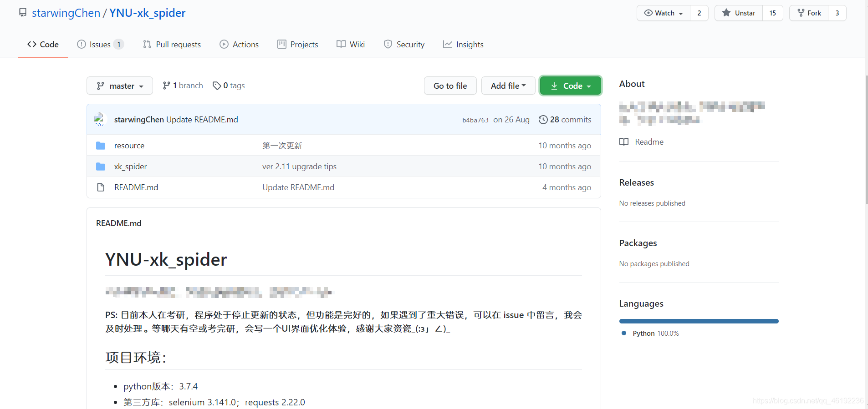Screen dimensions: 868x409
Task: Click the README.md panel header title
Action: click(x=119, y=223)
